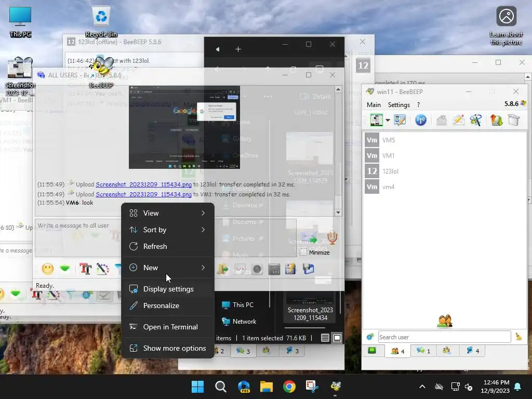Open the Snipping Tool taskbar icon

point(312,387)
